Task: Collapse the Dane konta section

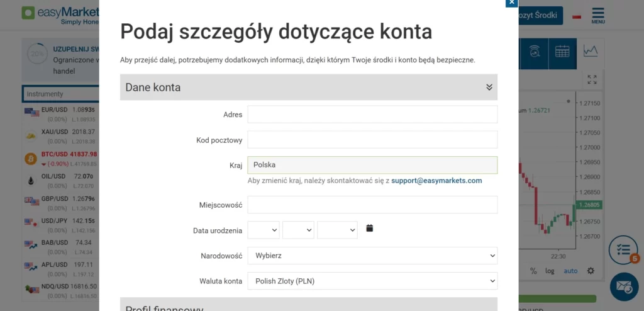Action: 489,88
